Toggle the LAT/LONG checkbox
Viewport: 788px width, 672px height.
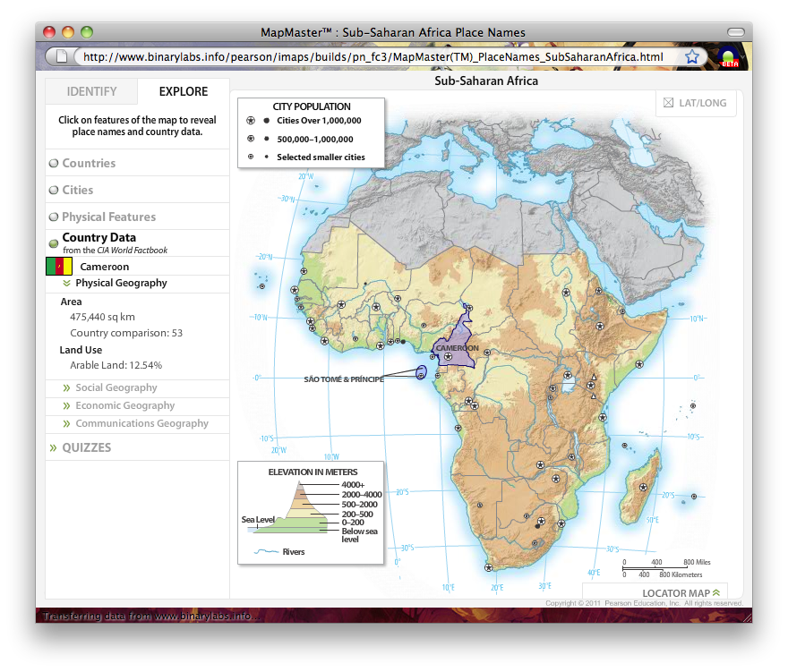click(x=668, y=103)
